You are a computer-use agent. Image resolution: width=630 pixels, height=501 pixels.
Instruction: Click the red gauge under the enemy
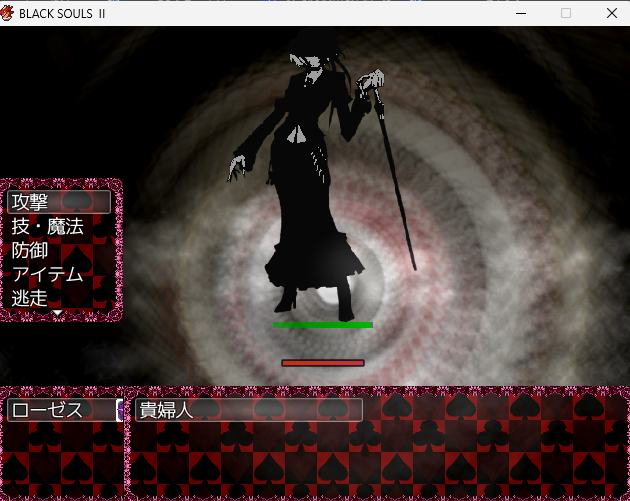coord(323,363)
